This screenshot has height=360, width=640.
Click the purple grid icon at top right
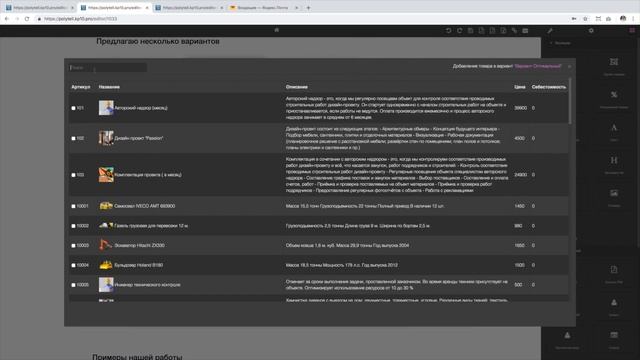pos(632,31)
